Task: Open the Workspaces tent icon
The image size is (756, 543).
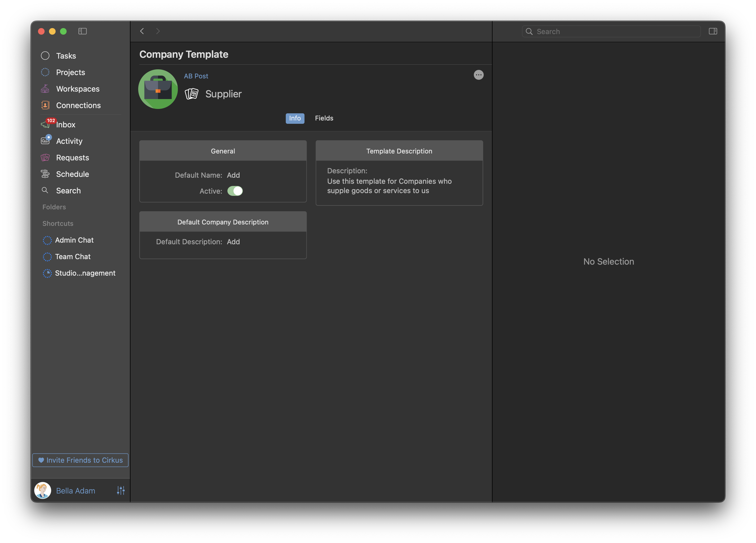Action: 45,89
